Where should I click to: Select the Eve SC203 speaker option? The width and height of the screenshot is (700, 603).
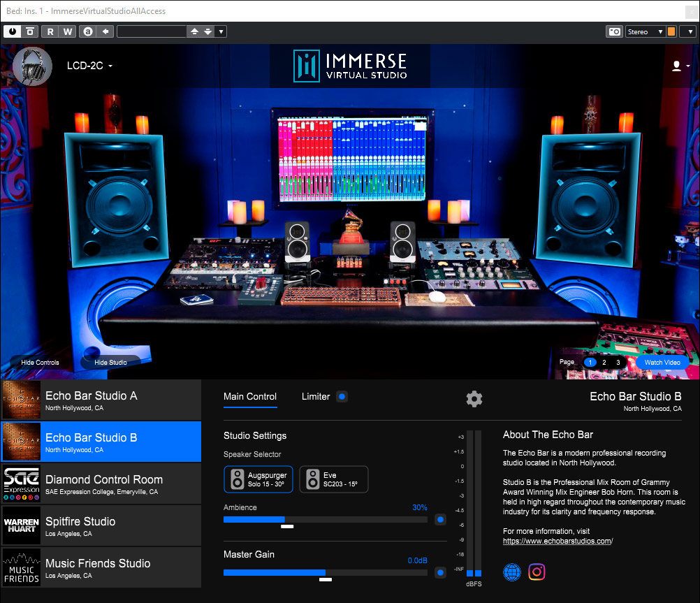(333, 479)
